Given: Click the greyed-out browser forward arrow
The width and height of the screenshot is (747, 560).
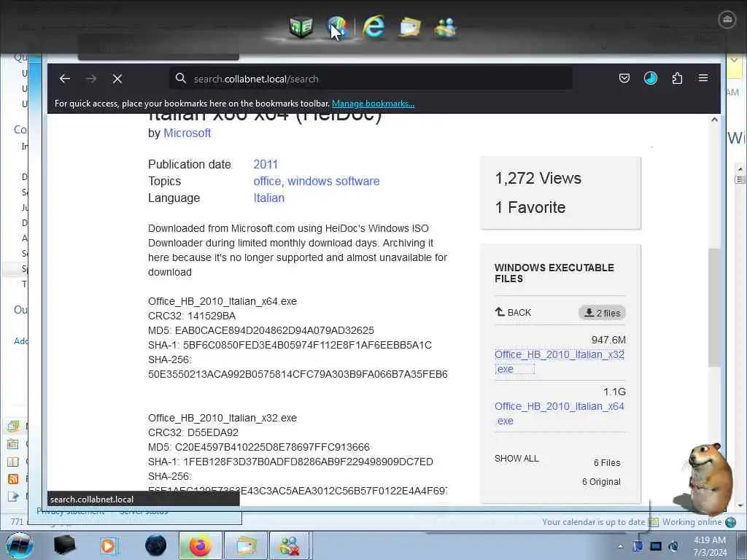Looking at the screenshot, I should click(x=91, y=79).
